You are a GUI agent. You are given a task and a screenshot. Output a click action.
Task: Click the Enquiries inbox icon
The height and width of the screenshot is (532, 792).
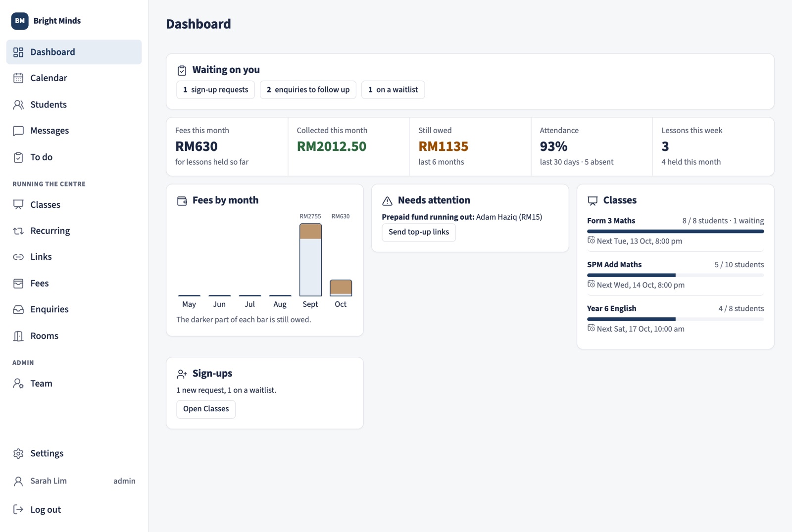[x=18, y=309]
